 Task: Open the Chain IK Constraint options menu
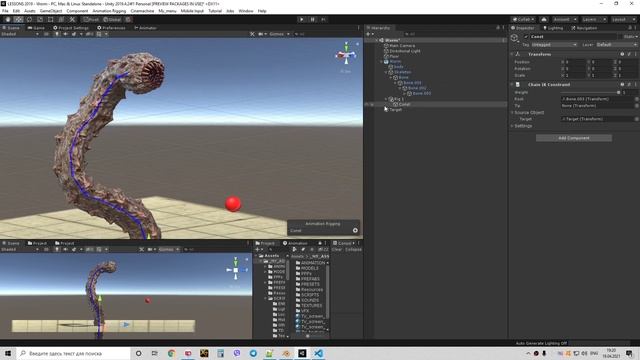pyautogui.click(x=636, y=84)
